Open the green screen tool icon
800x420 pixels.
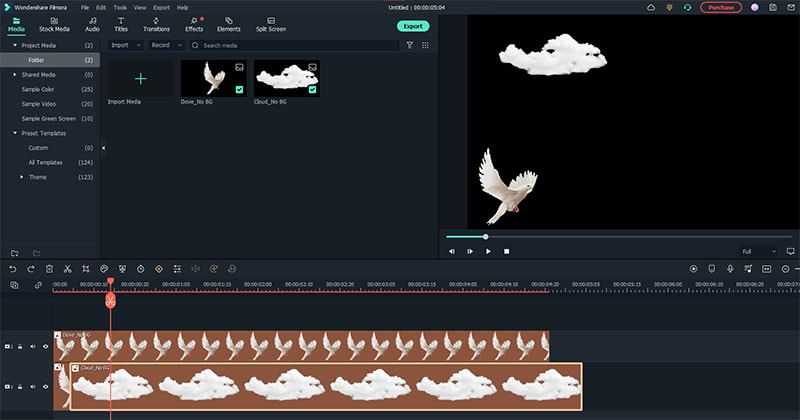122,269
